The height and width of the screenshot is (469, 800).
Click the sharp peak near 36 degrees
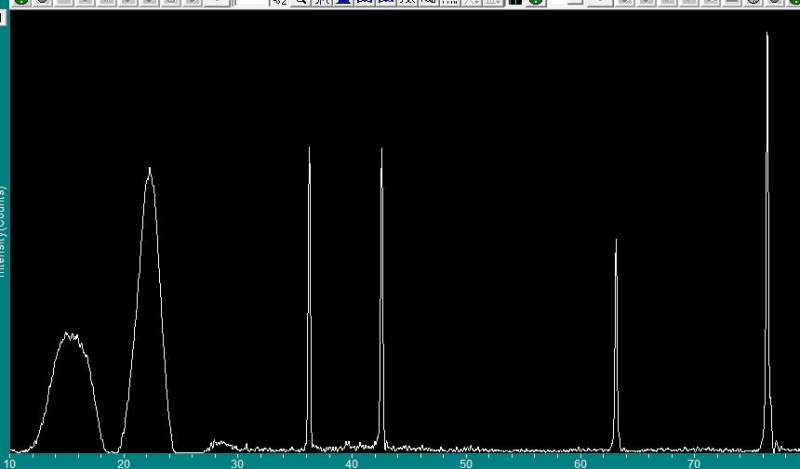(309, 298)
